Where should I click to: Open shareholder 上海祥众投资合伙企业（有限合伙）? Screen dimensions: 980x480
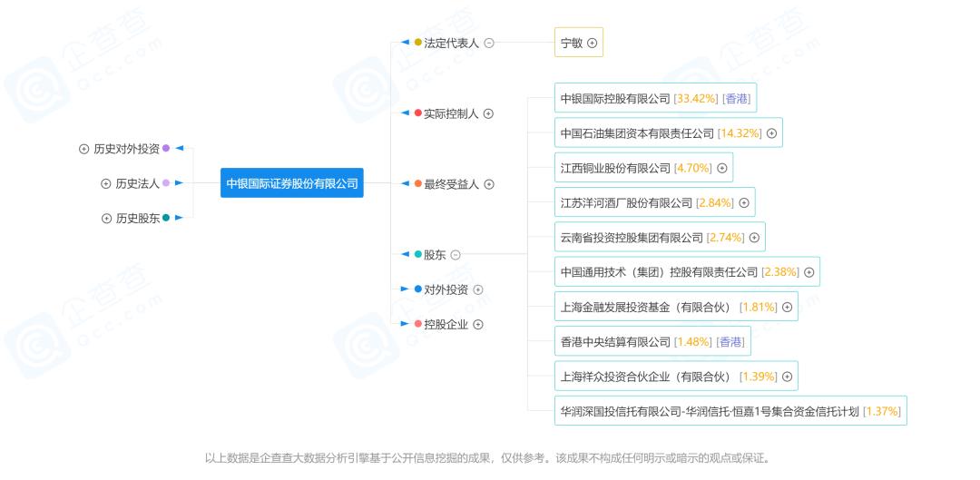676,377
